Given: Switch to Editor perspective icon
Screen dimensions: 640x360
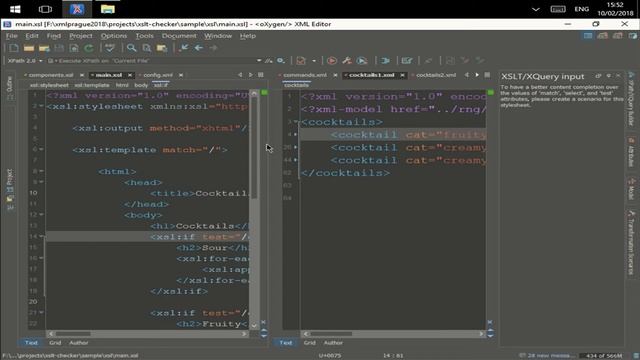Looking at the screenshot, I should pos(588,36).
